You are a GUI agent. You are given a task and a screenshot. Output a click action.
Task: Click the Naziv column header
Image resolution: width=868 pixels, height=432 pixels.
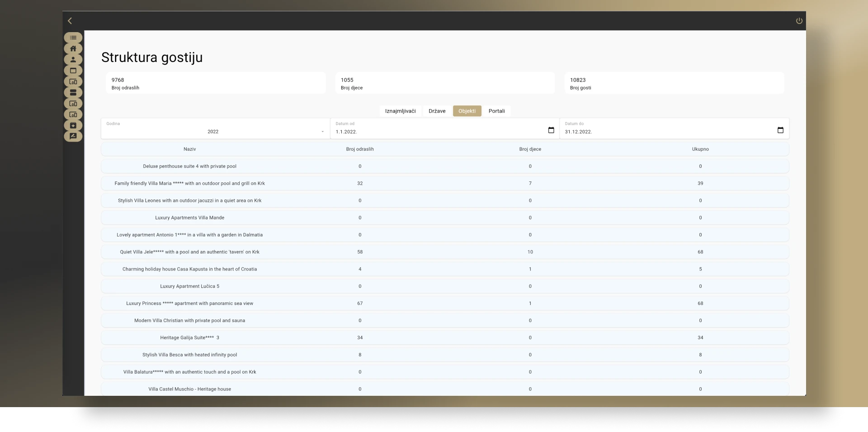pos(190,149)
